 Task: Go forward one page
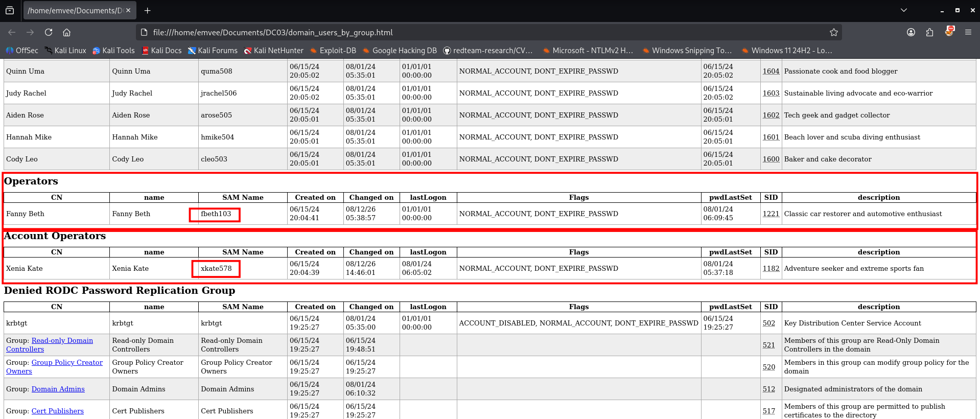(x=30, y=32)
